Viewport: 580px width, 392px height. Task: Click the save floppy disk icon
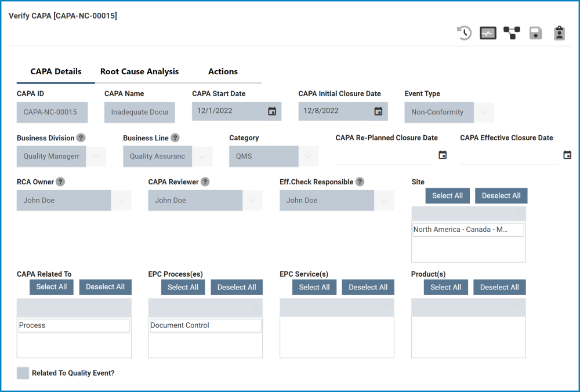click(x=535, y=33)
